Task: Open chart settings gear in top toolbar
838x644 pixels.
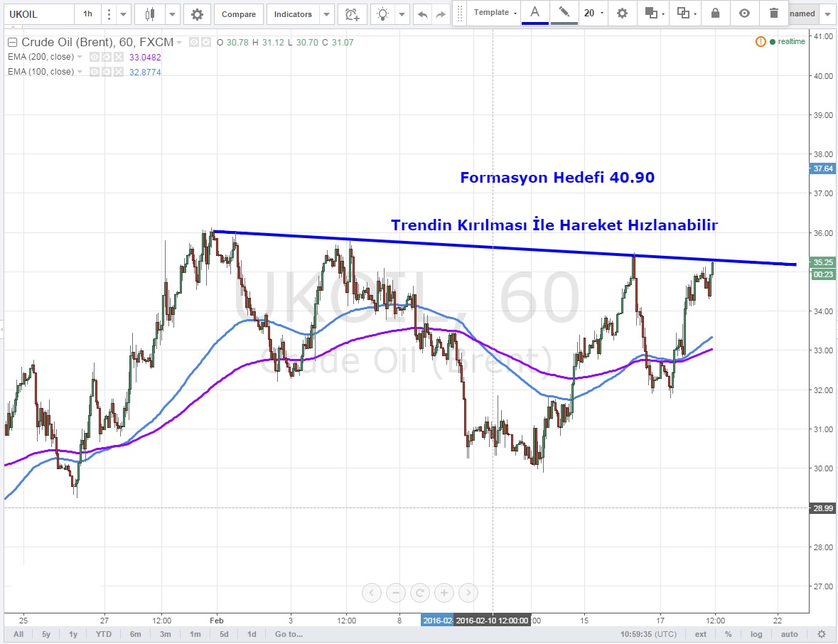Action: (197, 14)
